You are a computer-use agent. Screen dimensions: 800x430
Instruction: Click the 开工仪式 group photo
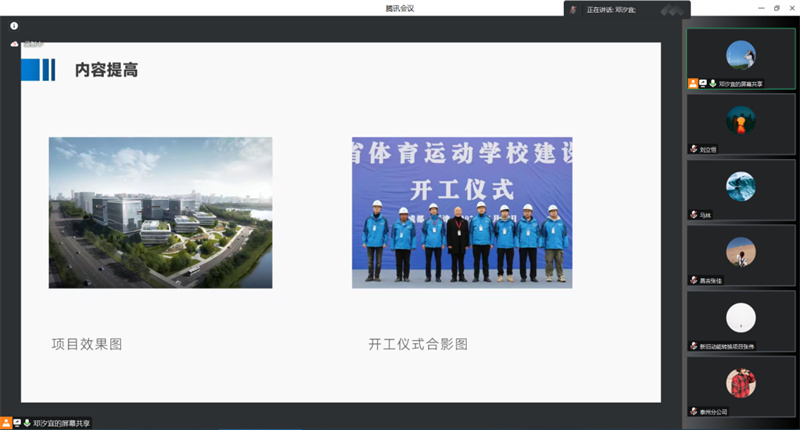point(461,212)
